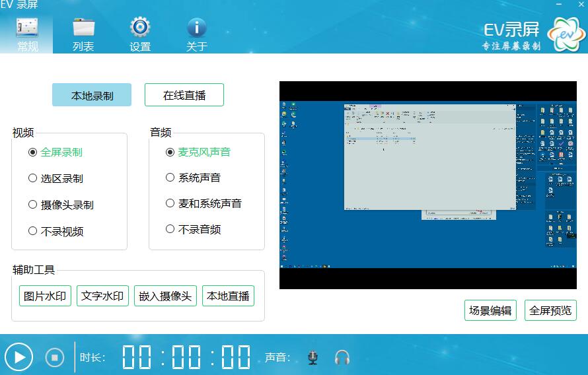588x375 pixels.
Task: Click 全屏预览 button
Action: 550,310
